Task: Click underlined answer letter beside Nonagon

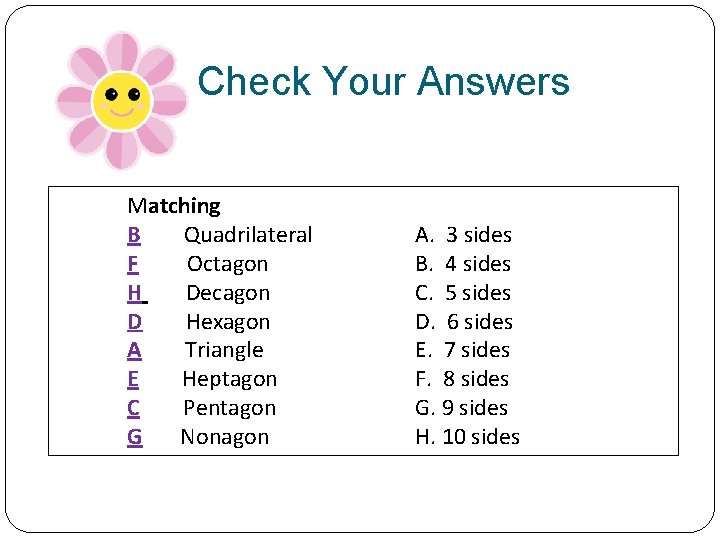Action: pos(135,437)
